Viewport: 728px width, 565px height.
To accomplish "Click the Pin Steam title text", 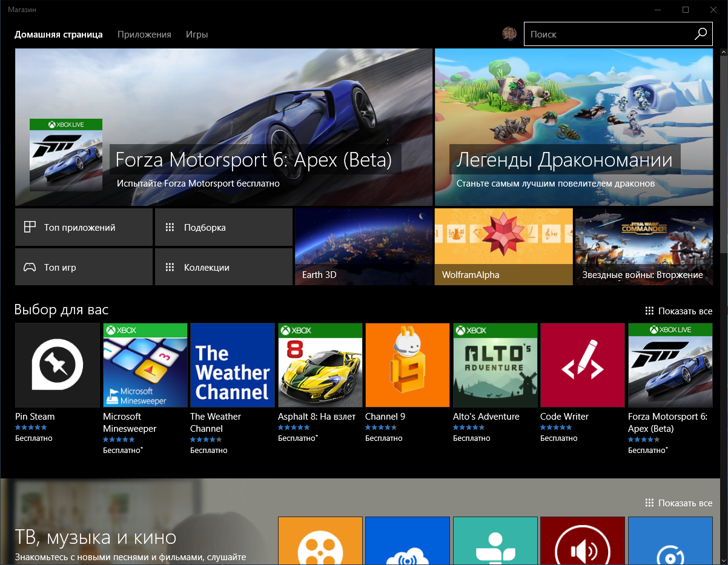I will [35, 417].
